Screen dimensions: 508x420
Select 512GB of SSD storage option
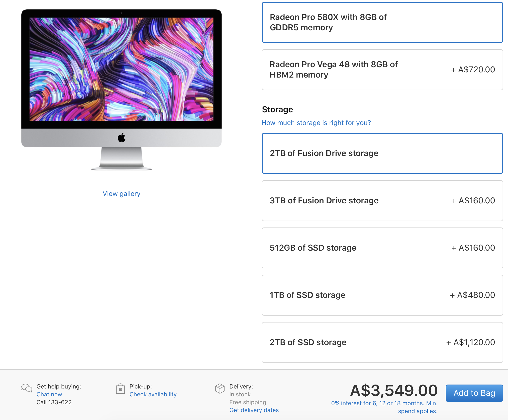coord(382,248)
